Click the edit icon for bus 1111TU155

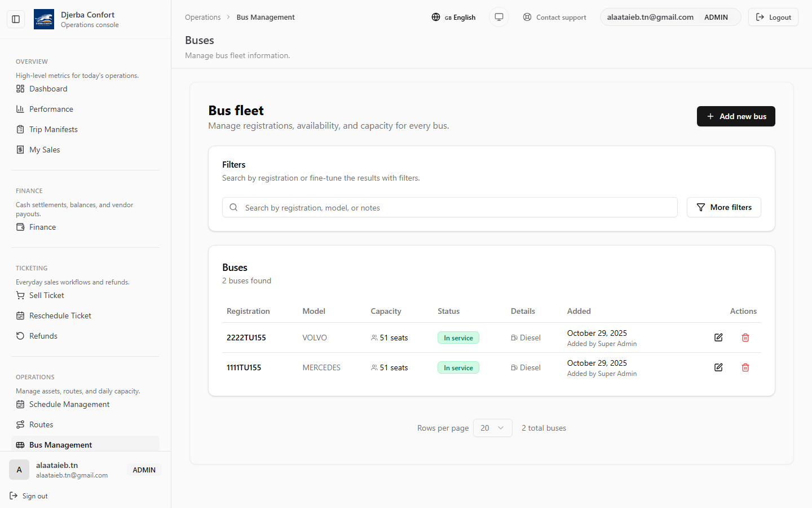point(718,367)
